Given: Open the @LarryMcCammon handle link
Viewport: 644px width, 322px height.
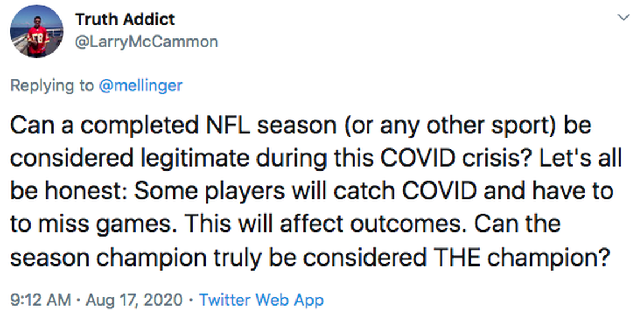Looking at the screenshot, I should [146, 42].
